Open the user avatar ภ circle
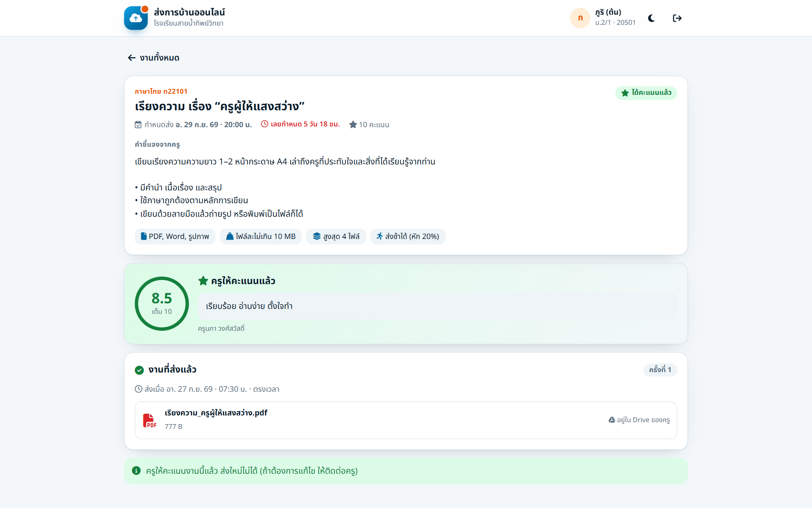This screenshot has width=812, height=508. [580, 18]
